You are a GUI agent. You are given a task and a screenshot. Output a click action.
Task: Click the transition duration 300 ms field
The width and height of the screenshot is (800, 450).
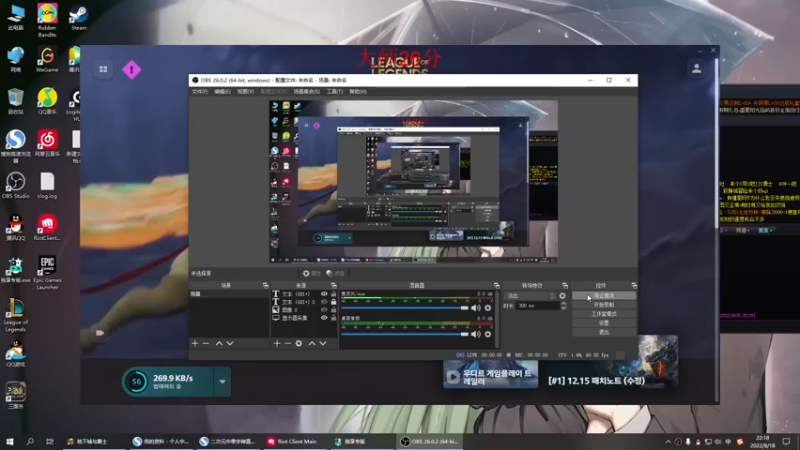click(537, 306)
